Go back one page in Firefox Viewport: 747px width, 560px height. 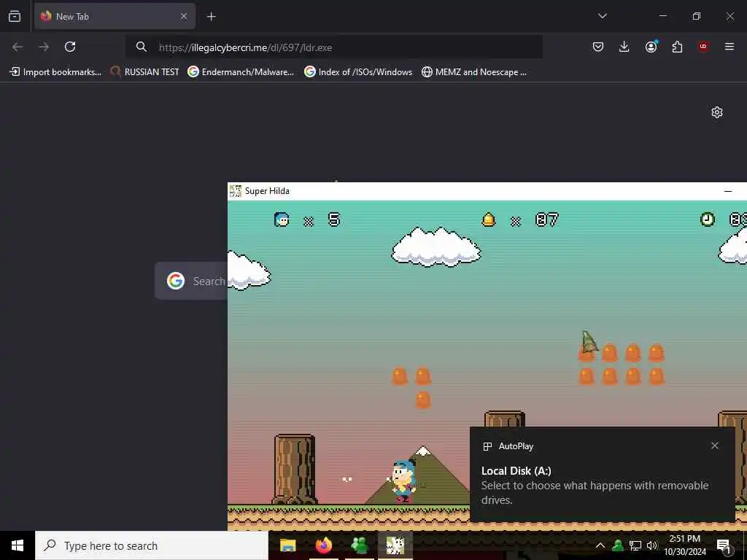tap(18, 47)
